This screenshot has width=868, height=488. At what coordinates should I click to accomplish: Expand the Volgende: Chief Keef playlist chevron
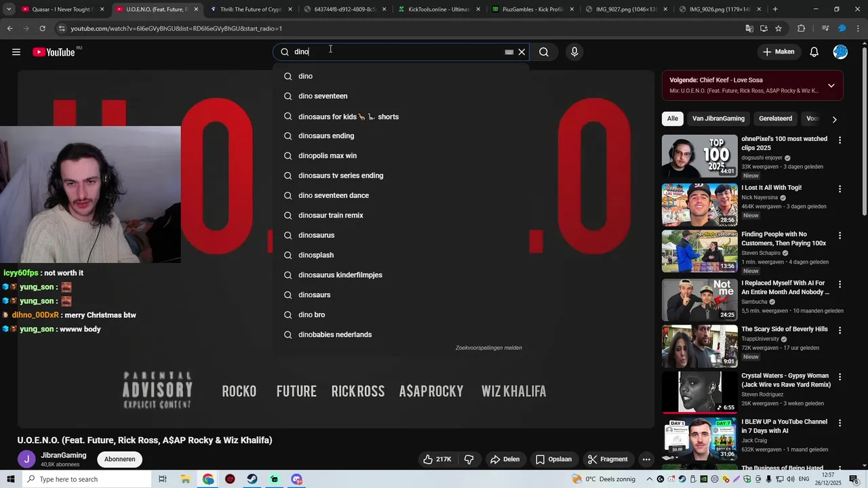click(x=831, y=85)
